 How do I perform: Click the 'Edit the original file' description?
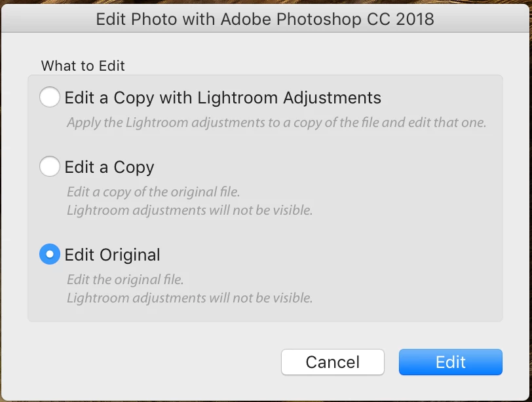click(x=125, y=280)
